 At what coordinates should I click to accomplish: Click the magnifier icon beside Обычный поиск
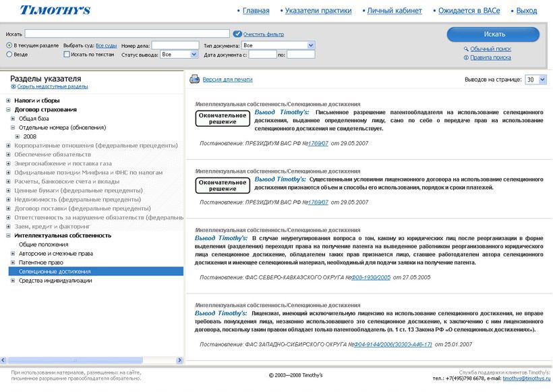[466, 49]
